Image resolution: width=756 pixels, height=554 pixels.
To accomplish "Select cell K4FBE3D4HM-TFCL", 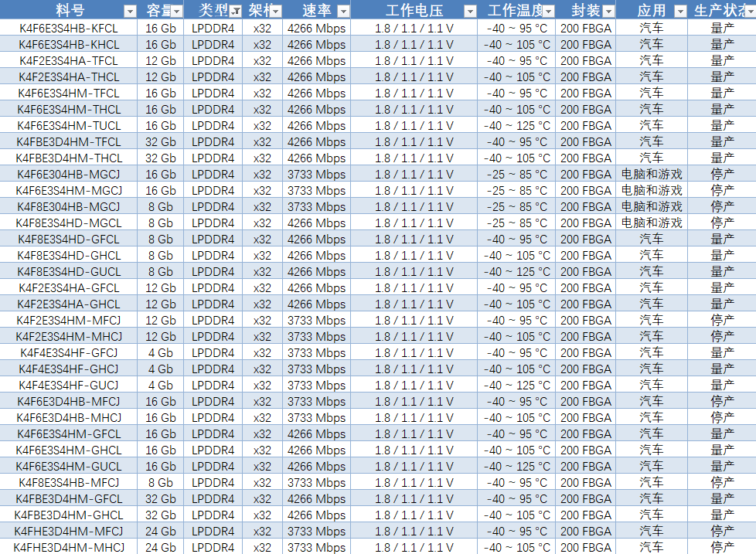I will tap(69, 142).
